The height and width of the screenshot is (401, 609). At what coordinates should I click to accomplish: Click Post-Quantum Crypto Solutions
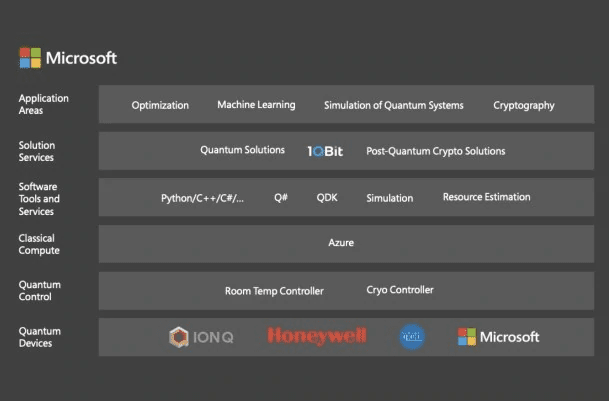tap(436, 151)
